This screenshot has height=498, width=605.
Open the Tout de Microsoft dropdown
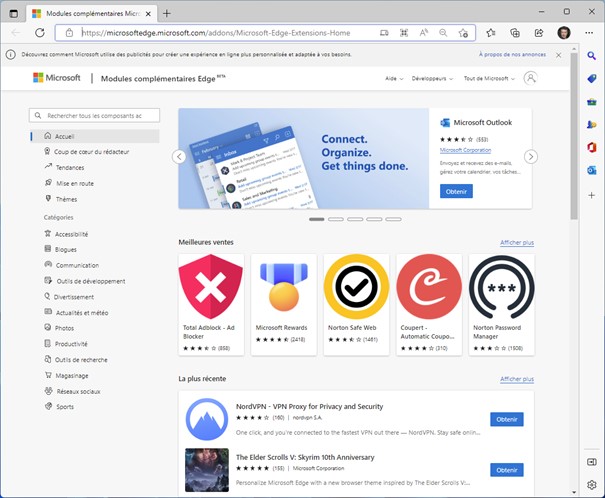pos(490,78)
